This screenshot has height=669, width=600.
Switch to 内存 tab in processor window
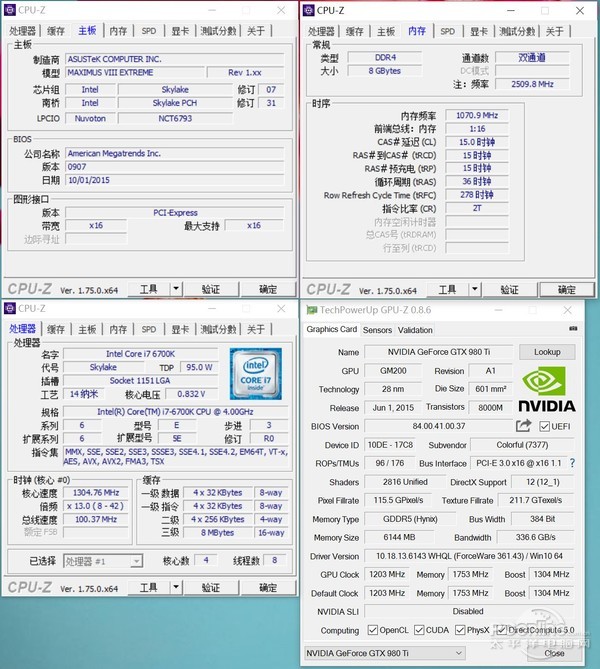click(118, 329)
